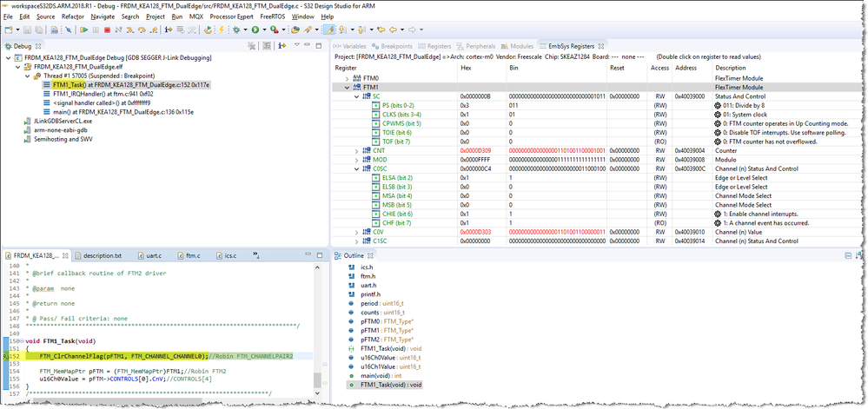Open the Debug launch dropdown arrow
This screenshot has width=868, height=409.
coord(245,30)
